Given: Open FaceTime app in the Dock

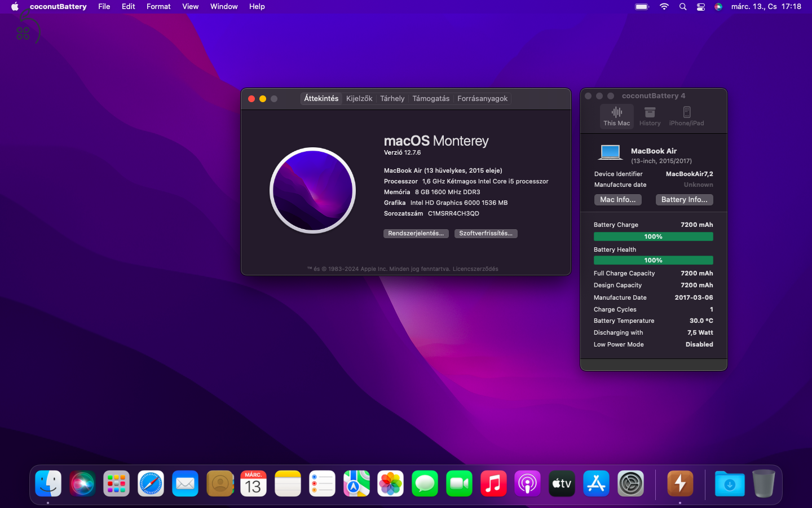Looking at the screenshot, I should 460,484.
